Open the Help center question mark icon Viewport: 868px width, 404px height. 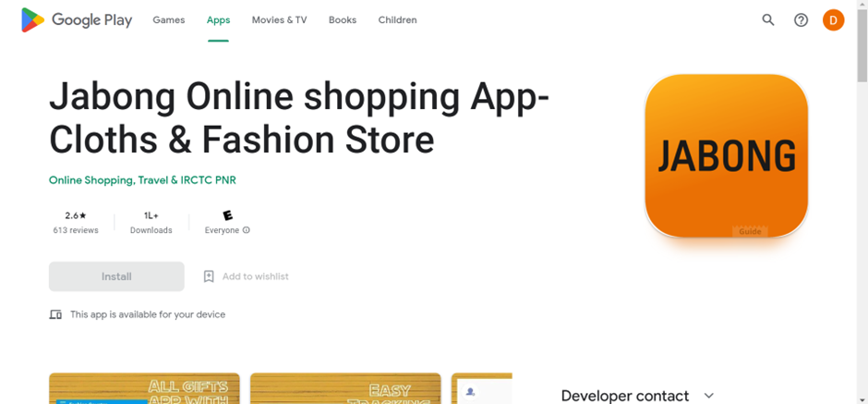click(801, 20)
